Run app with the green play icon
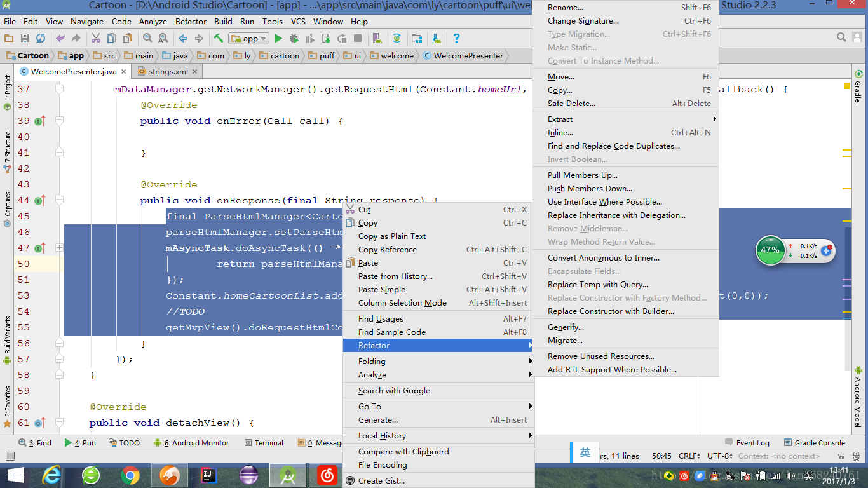868x488 pixels. [278, 38]
